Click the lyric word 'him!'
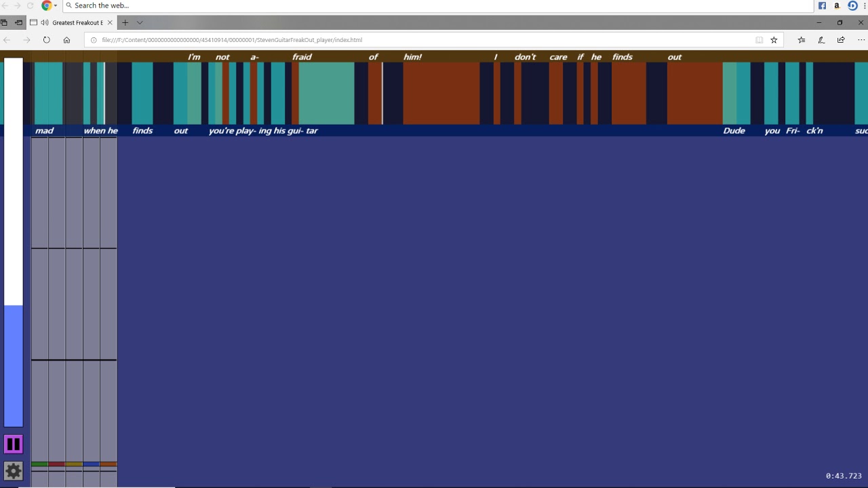This screenshot has height=488, width=868. (412, 57)
